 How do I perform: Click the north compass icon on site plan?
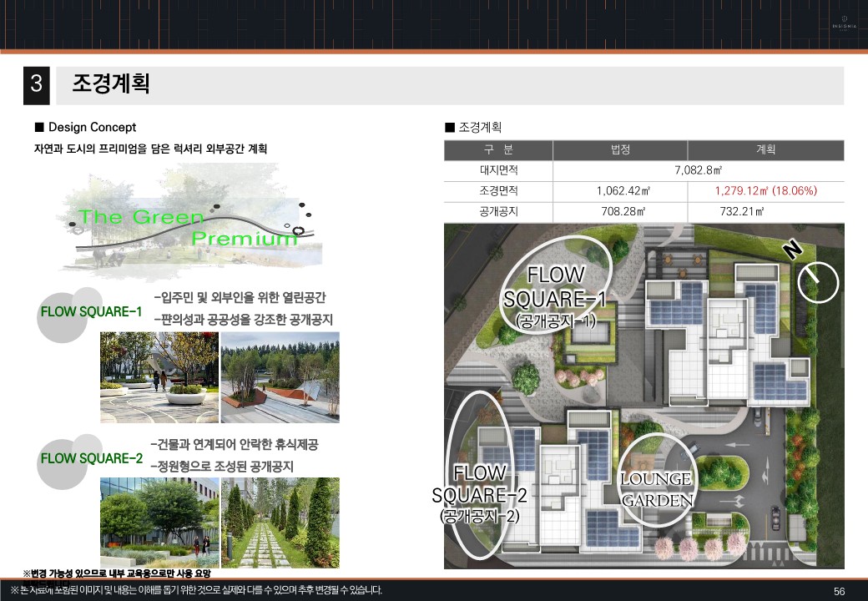(x=817, y=281)
